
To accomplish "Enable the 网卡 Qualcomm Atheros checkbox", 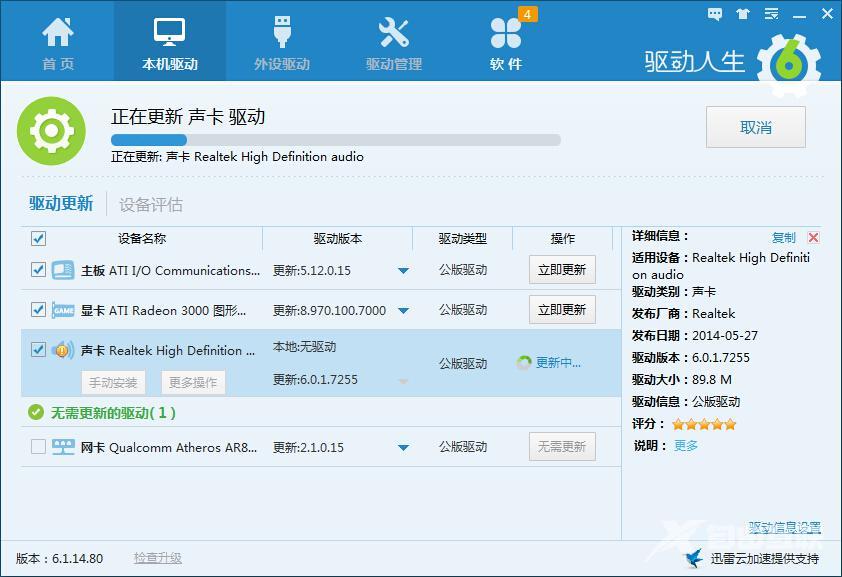I will tap(38, 446).
